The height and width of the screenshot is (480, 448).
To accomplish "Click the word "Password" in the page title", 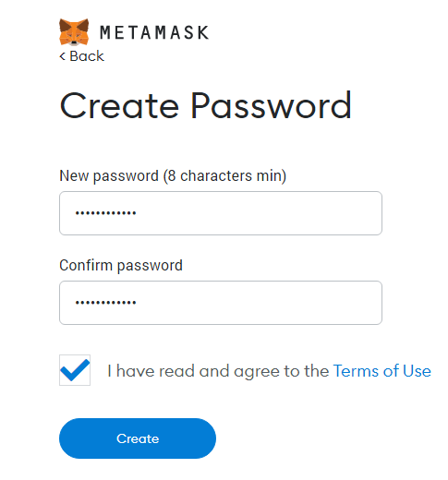I will point(271,105).
